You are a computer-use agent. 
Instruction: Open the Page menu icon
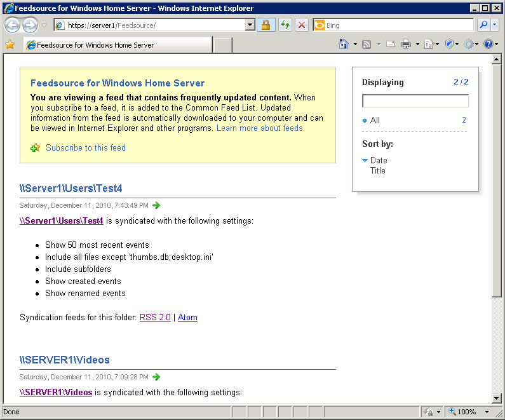[x=431, y=44]
